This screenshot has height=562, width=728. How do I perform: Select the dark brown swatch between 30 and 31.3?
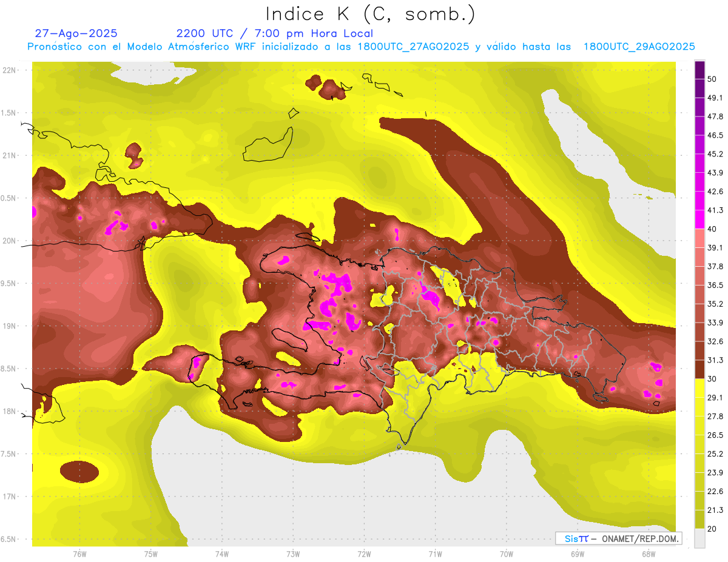tap(699, 370)
